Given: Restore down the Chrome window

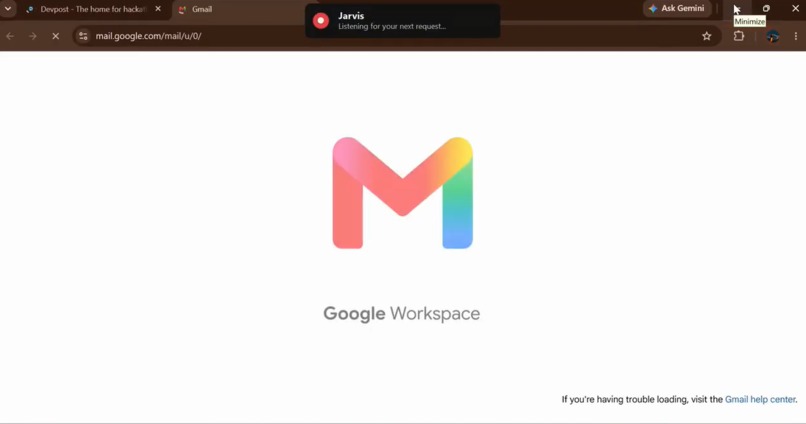Looking at the screenshot, I should tap(766, 8).
